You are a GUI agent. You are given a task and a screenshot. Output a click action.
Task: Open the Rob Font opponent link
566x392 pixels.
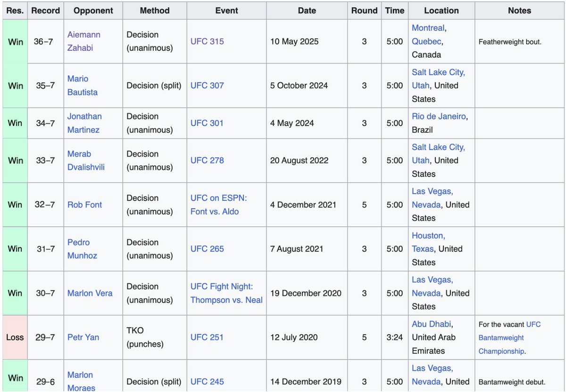tap(84, 205)
